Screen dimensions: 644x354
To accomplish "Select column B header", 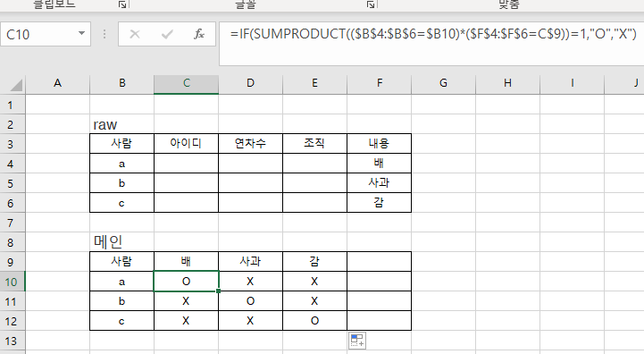I will (x=122, y=83).
